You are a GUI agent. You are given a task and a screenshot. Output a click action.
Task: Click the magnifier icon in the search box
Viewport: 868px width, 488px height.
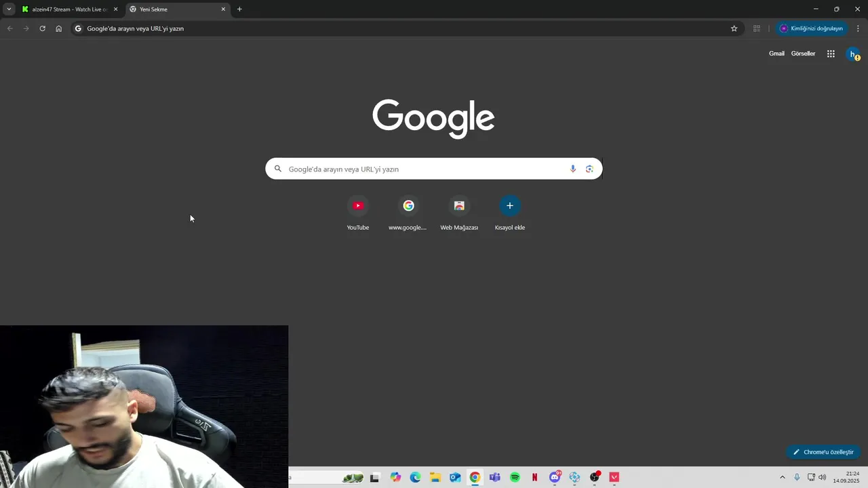[x=277, y=169]
